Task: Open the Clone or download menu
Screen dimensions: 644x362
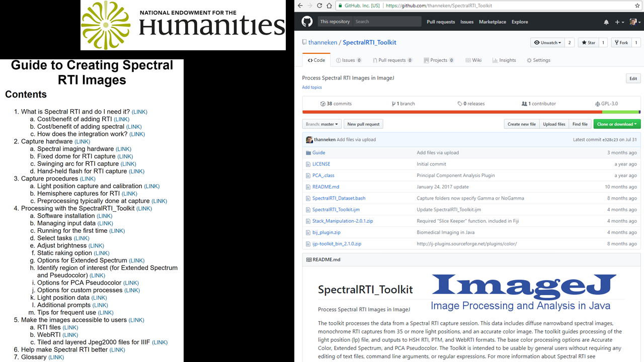Action: [x=617, y=124]
